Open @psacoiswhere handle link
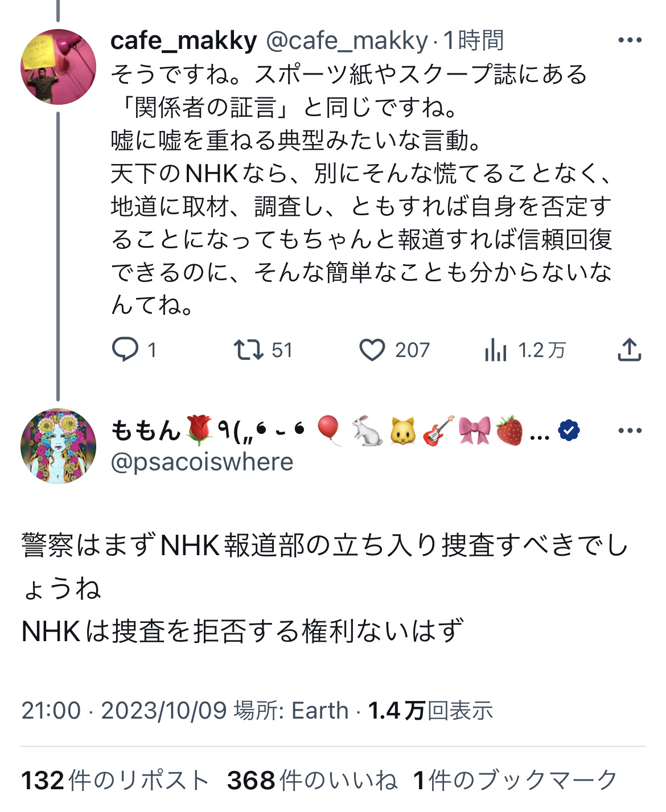 (202, 462)
